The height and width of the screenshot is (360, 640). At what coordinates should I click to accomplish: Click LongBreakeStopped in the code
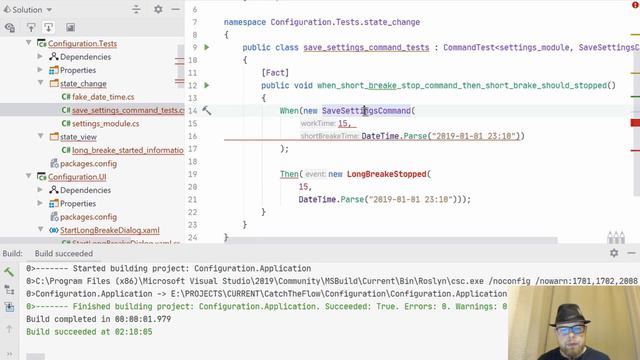coord(387,174)
